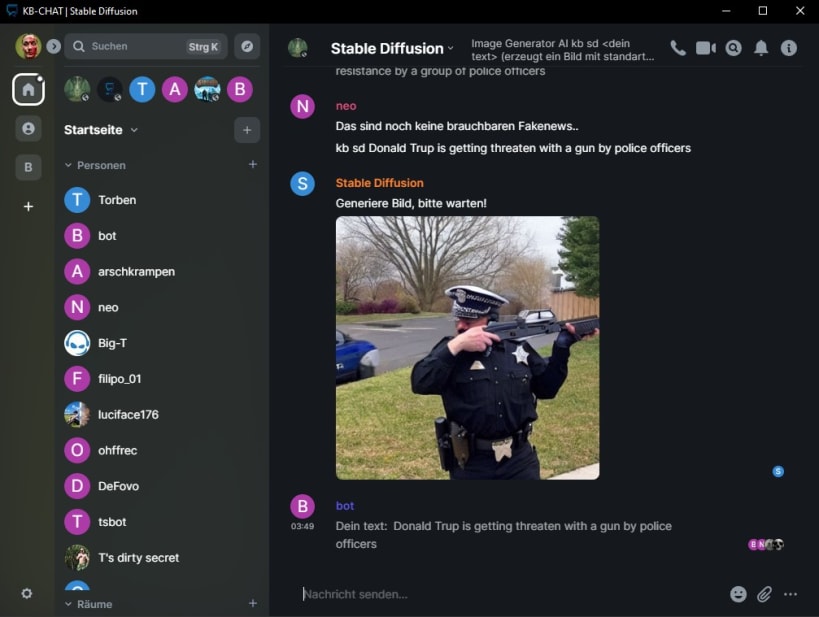Select the A avatar in recents row

pos(175,89)
